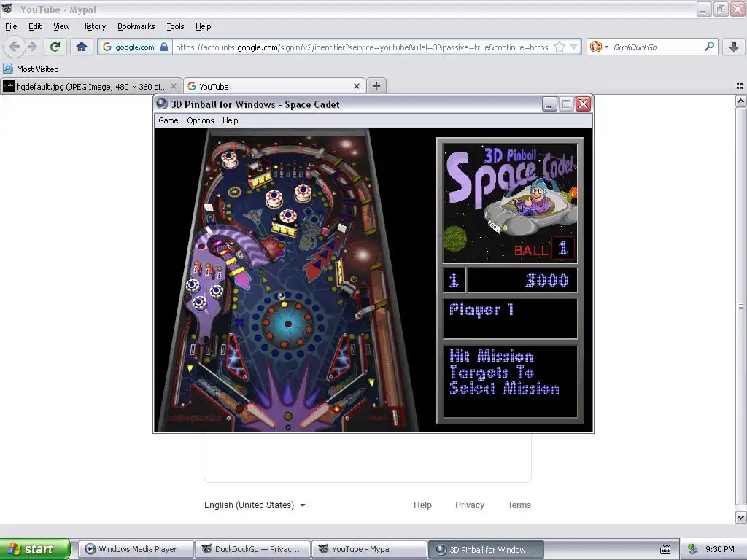Open the Most Visited bookmarks folder
This screenshot has width=747, height=560.
[31, 69]
